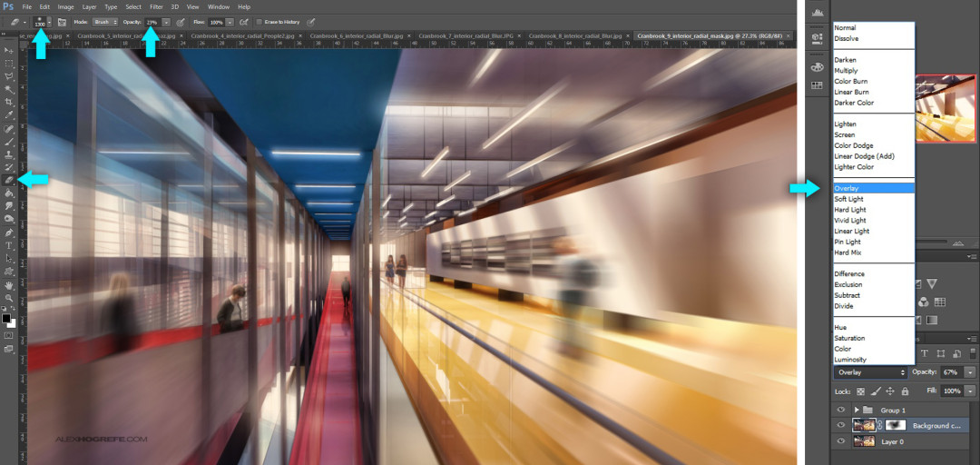This screenshot has width=980, height=465.
Task: Open the layer blend mode dropdown
Action: pyautogui.click(x=871, y=372)
